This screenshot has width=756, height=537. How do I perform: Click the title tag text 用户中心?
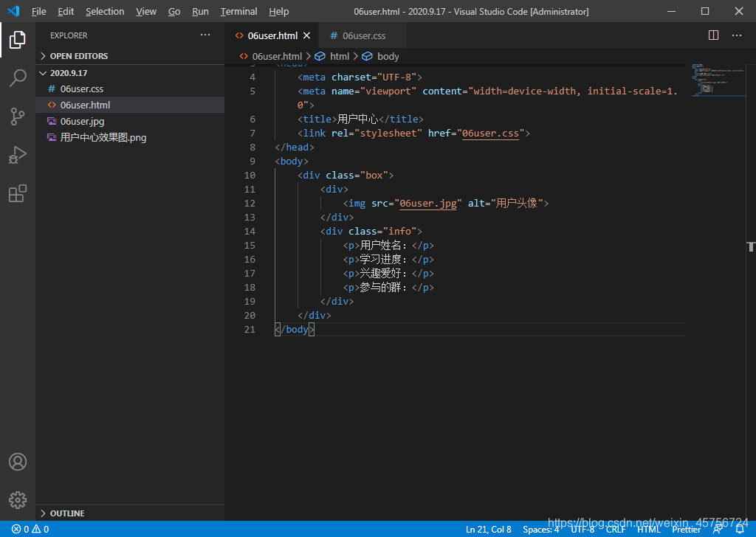357,119
